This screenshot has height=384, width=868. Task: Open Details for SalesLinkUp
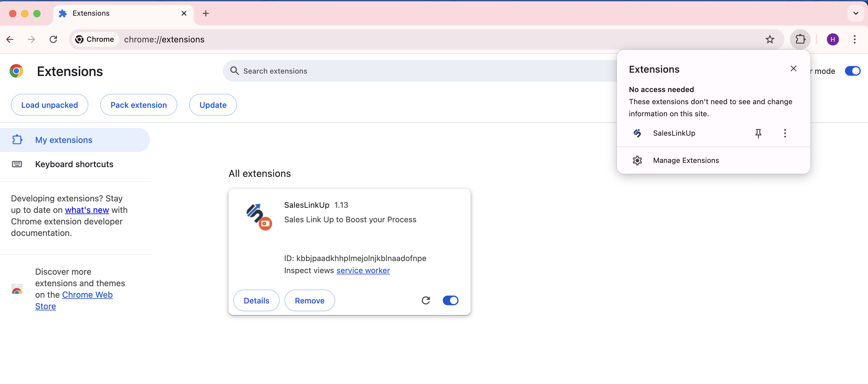[256, 300]
